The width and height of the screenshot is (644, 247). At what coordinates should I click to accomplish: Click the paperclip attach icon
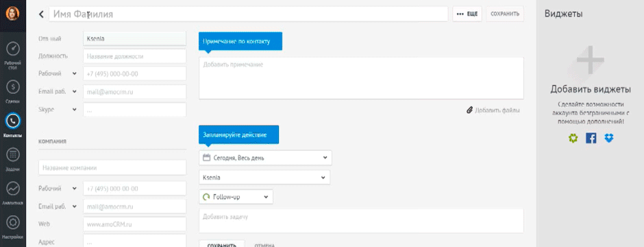469,110
